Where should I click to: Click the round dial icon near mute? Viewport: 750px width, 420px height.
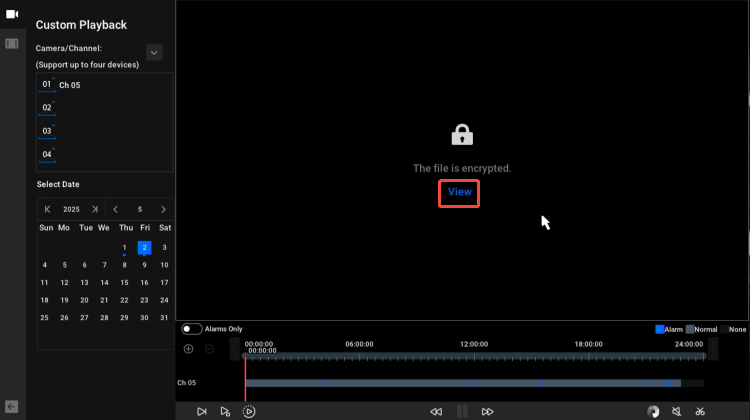pyautogui.click(x=653, y=411)
